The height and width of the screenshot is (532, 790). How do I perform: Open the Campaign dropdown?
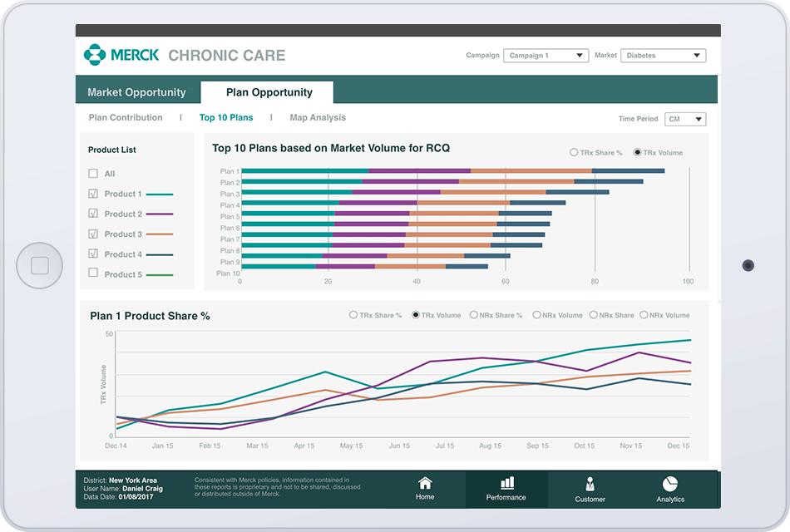click(x=546, y=55)
